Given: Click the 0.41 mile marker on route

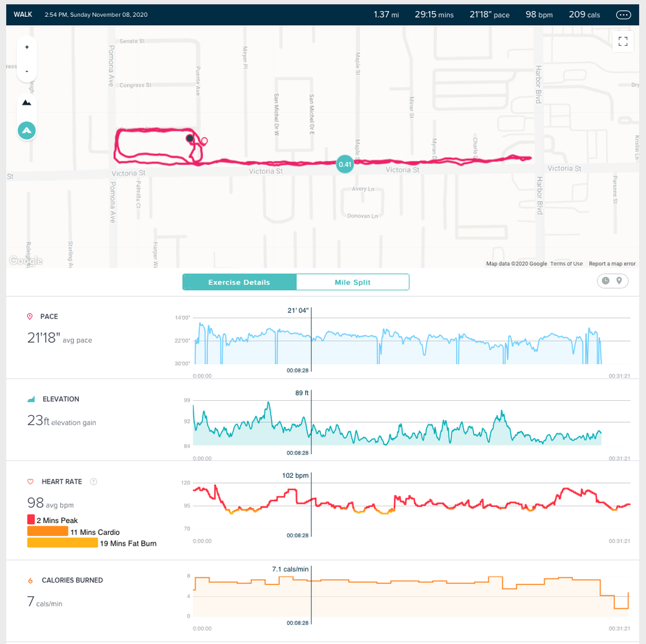Looking at the screenshot, I should click(345, 164).
